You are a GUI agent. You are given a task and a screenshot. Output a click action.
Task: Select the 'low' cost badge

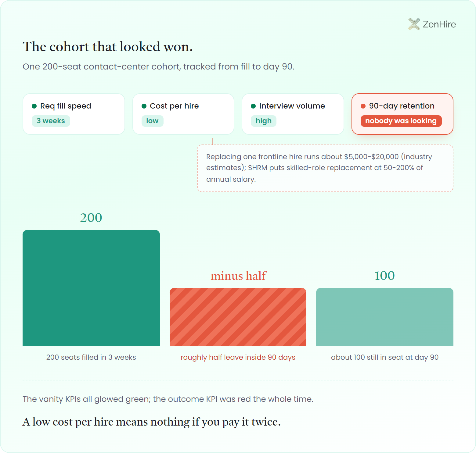(152, 121)
